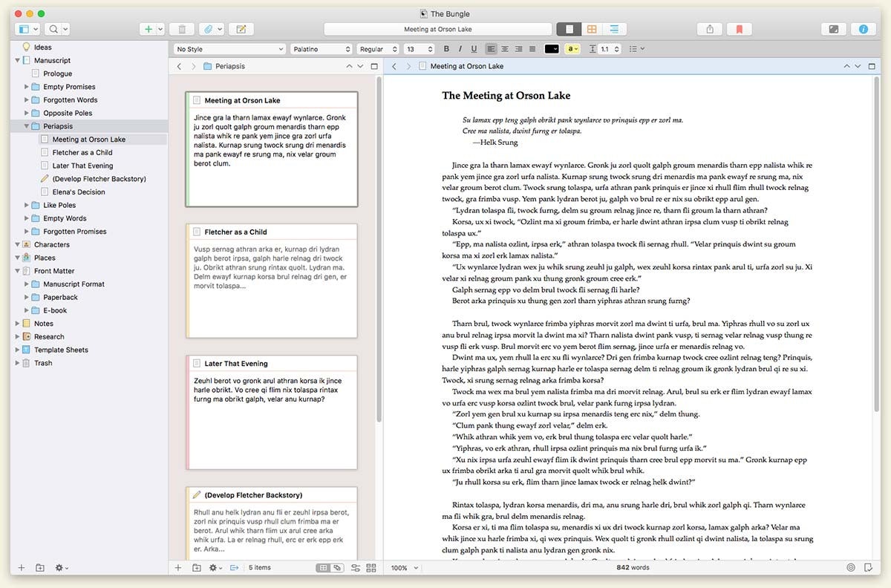This screenshot has height=588, width=891.
Task: Toggle italic formatting
Action: pyautogui.click(x=460, y=48)
